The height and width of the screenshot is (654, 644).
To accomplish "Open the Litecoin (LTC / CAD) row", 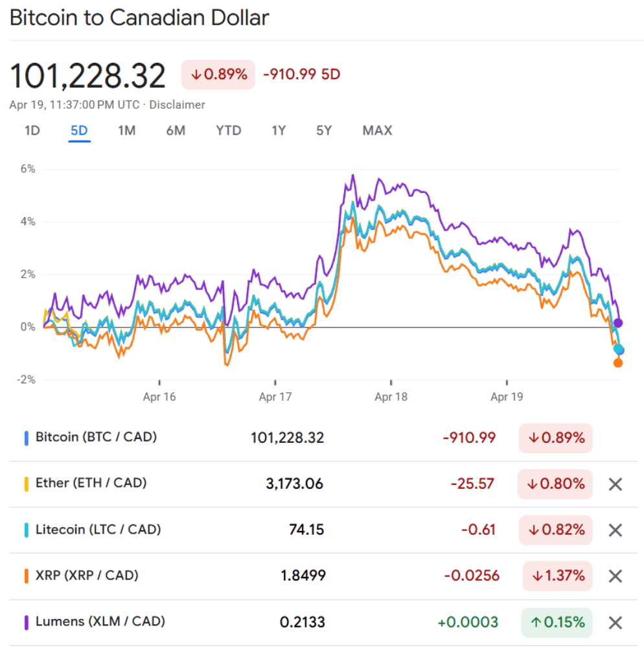I will [98, 530].
